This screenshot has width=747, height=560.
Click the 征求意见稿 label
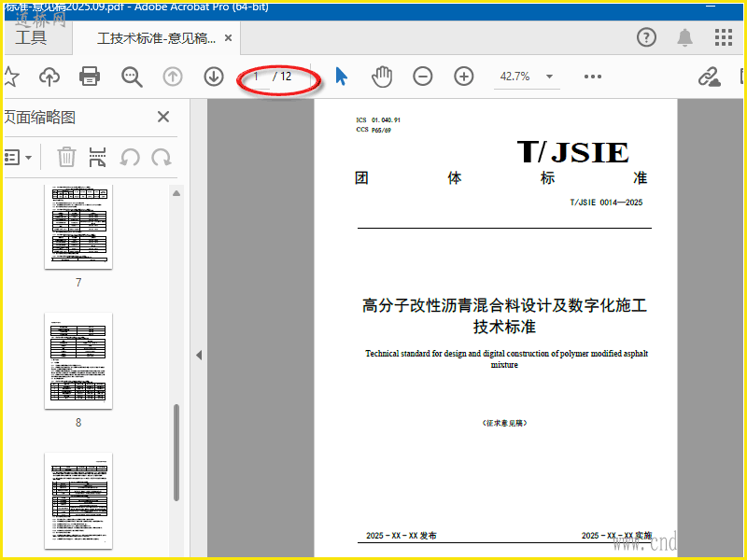504,423
